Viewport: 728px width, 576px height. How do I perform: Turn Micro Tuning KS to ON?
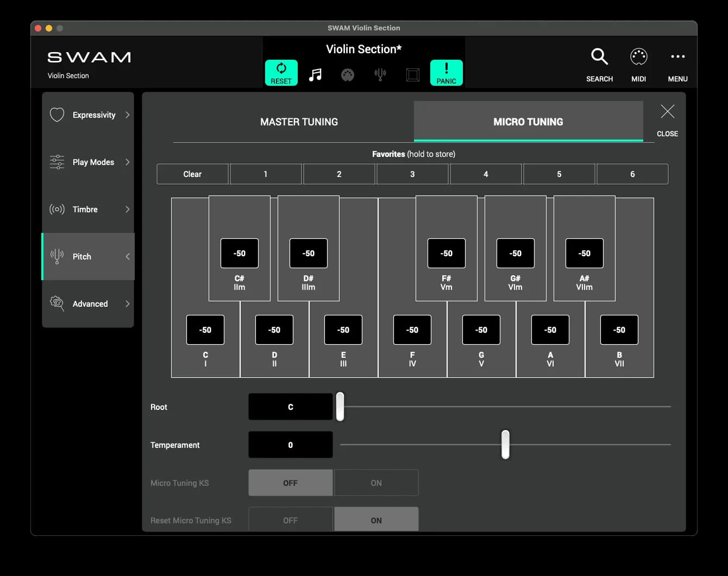coord(376,483)
